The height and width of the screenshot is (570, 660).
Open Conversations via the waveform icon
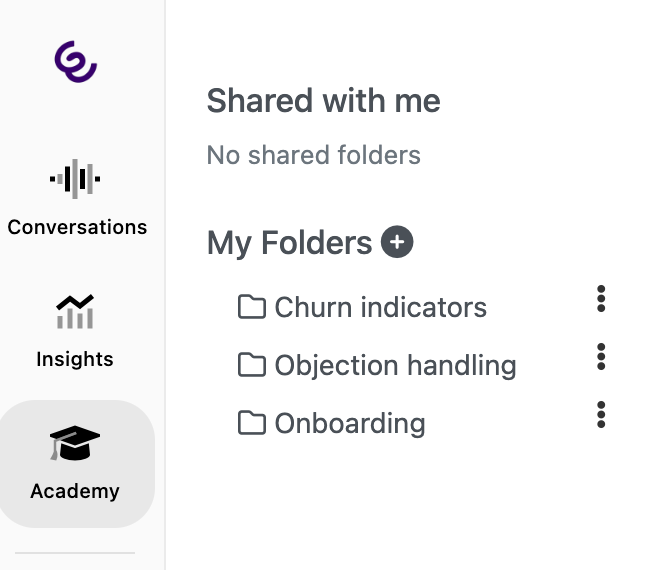[x=75, y=180]
